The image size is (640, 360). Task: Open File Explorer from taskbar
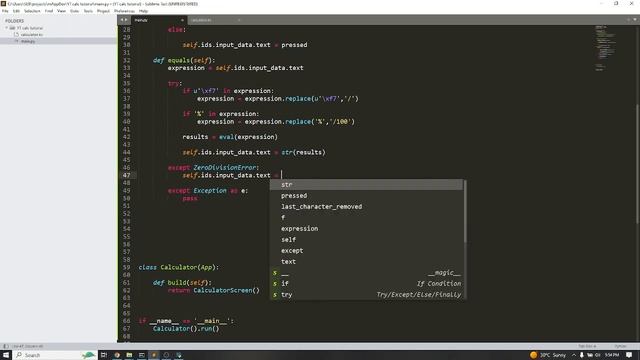(129, 355)
